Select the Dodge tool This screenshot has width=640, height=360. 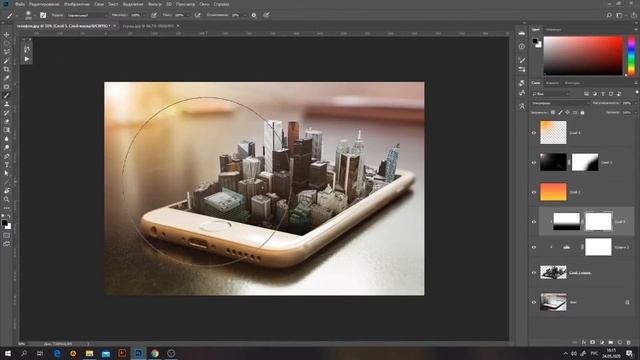coord(7,147)
